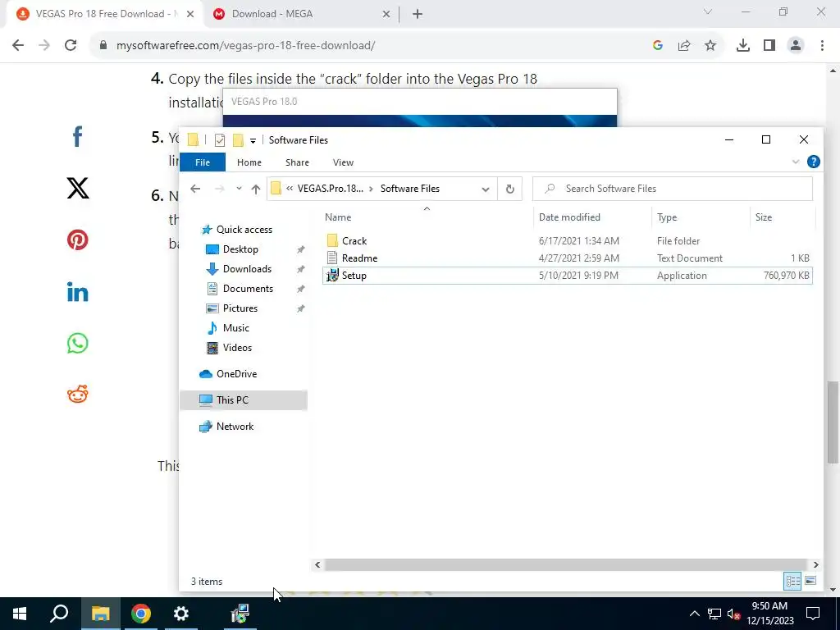
Task: Select Network in navigation pane
Action: coord(235,427)
